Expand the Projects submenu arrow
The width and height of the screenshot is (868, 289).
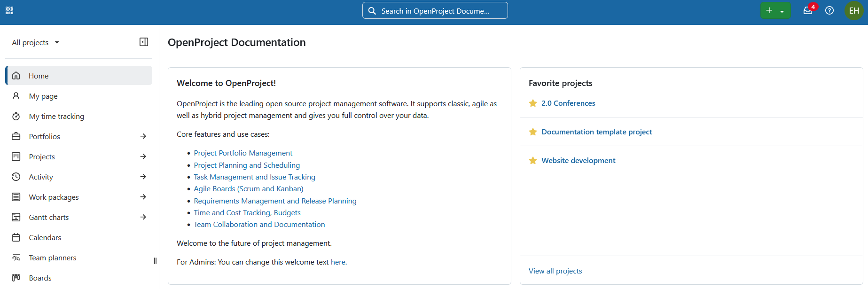coord(143,156)
